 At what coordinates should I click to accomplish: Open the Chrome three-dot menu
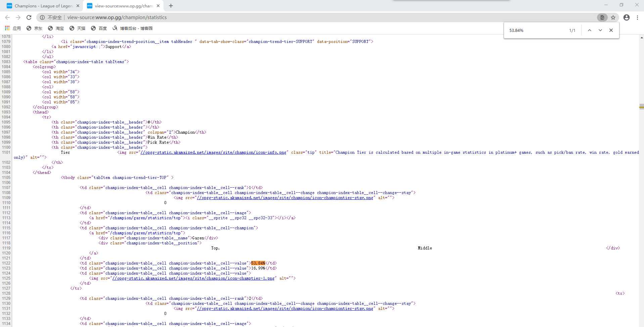[637, 17]
